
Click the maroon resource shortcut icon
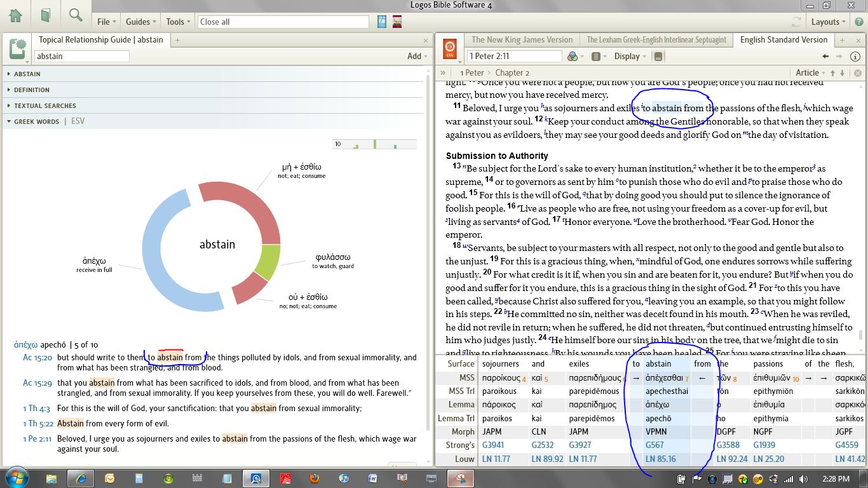(x=397, y=22)
